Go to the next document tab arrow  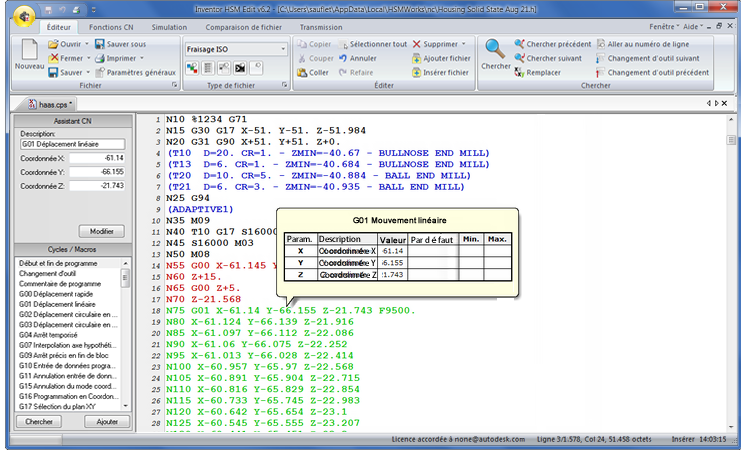click(x=716, y=103)
